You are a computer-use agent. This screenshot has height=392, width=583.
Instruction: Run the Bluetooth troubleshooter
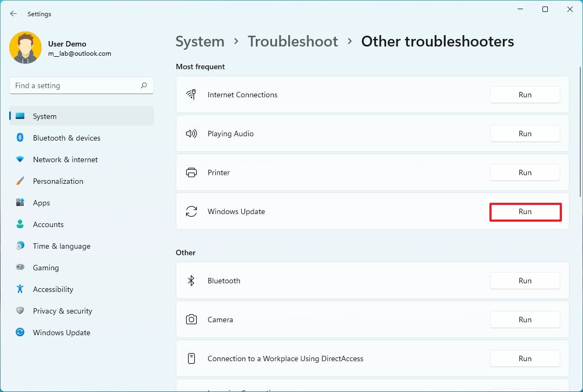(525, 281)
